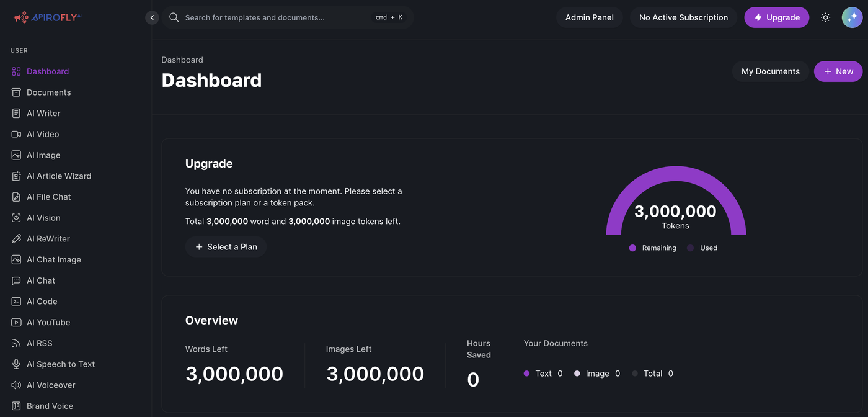
Task: Open the New document dropdown
Action: click(x=838, y=71)
